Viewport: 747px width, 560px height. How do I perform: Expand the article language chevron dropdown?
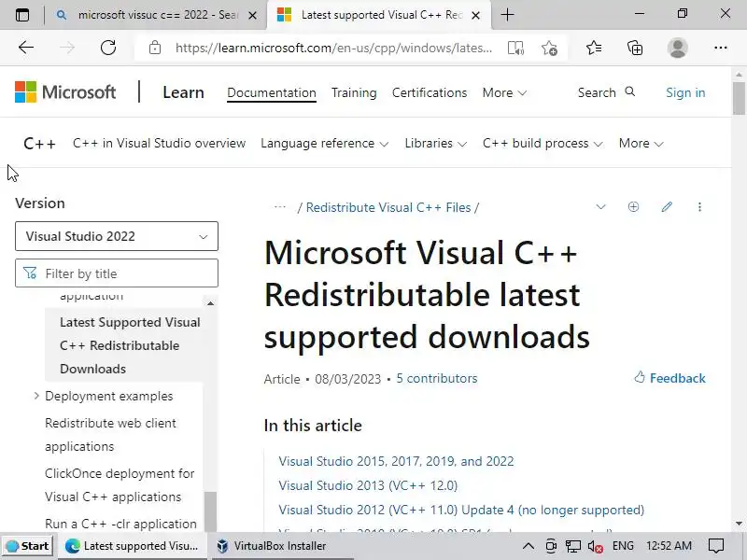(600, 206)
